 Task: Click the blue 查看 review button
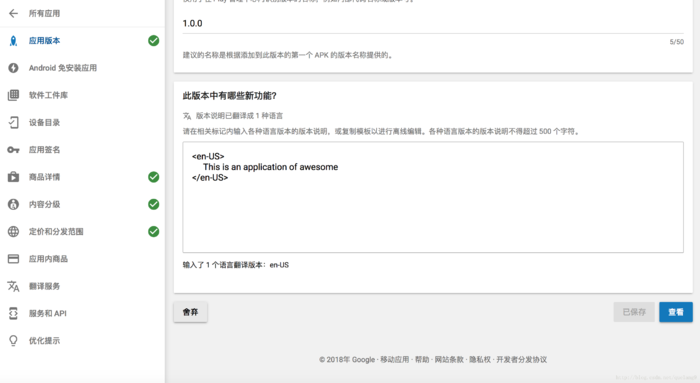[x=676, y=312]
